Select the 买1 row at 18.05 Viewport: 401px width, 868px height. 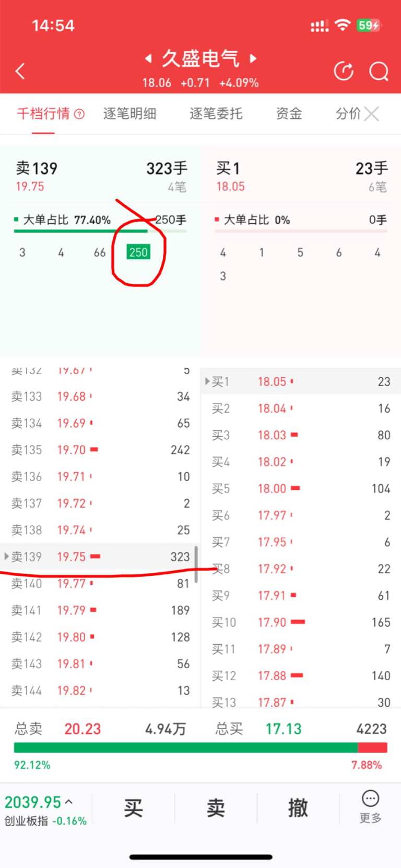pyautogui.click(x=301, y=381)
